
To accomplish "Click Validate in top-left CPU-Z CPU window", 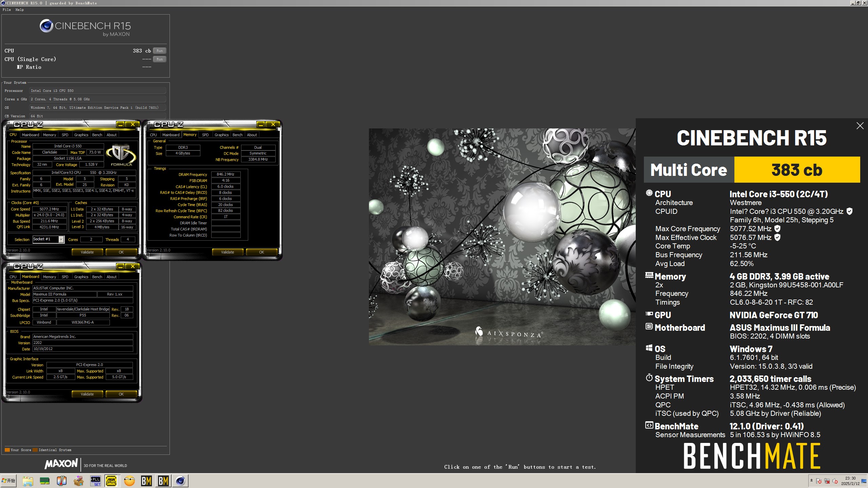I will click(87, 252).
